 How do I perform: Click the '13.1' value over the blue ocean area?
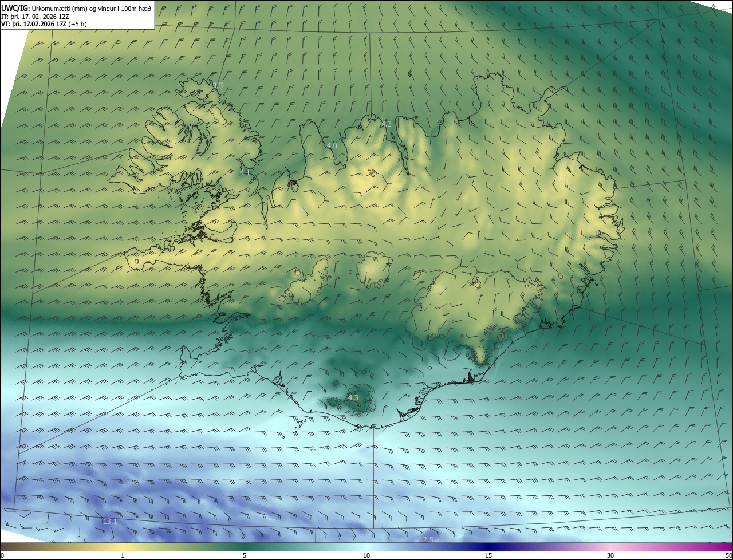coord(110,522)
